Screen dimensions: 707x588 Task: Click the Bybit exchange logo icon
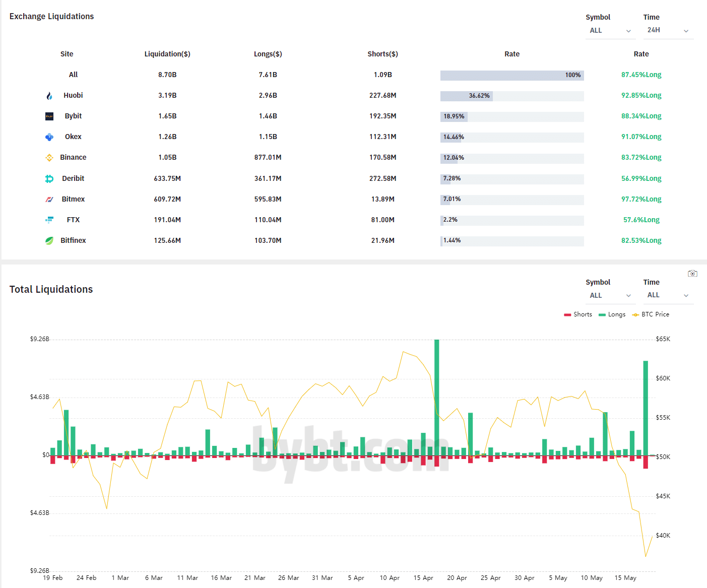coord(49,116)
